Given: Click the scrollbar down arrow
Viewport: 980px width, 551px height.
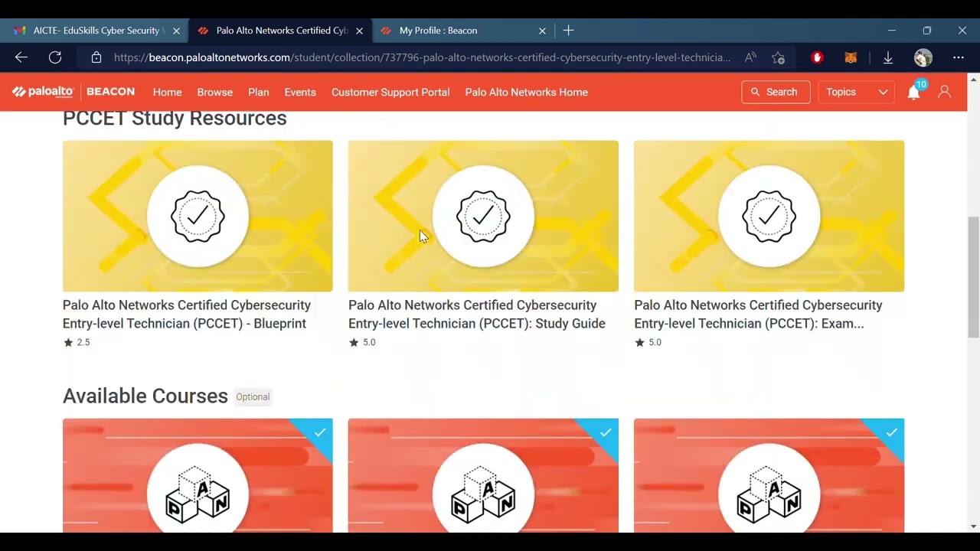Looking at the screenshot, I should [973, 527].
